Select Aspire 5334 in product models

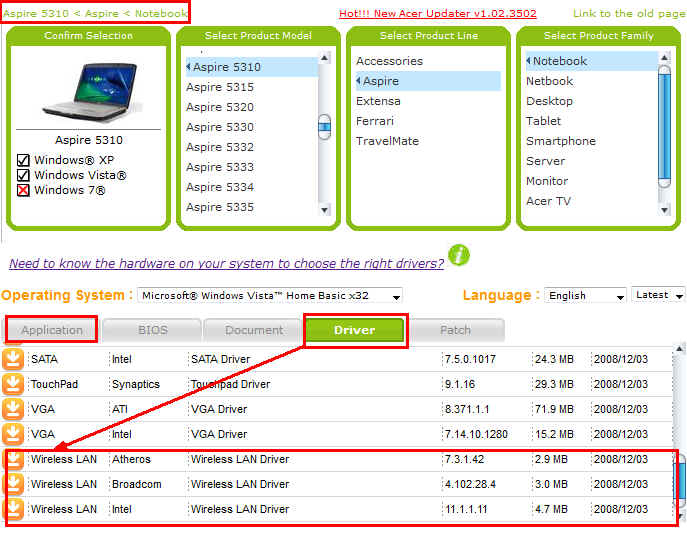point(220,187)
